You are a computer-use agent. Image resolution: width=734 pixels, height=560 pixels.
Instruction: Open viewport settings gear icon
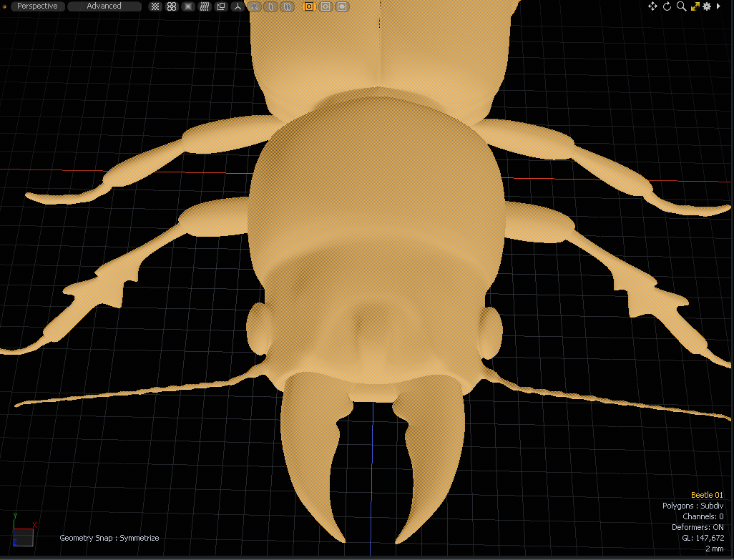(x=707, y=6)
